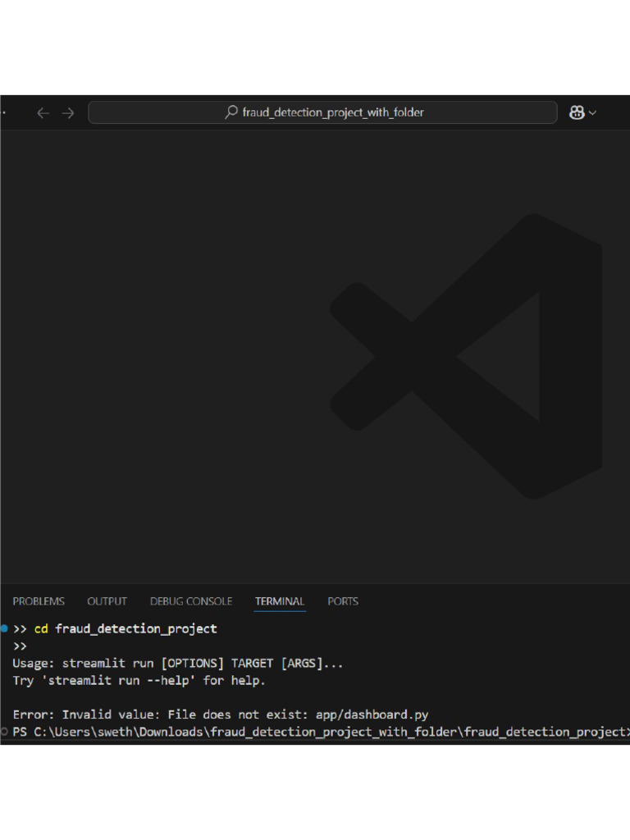Switch to the PROBLEMS tab
Image resolution: width=630 pixels, height=840 pixels.
click(x=39, y=601)
